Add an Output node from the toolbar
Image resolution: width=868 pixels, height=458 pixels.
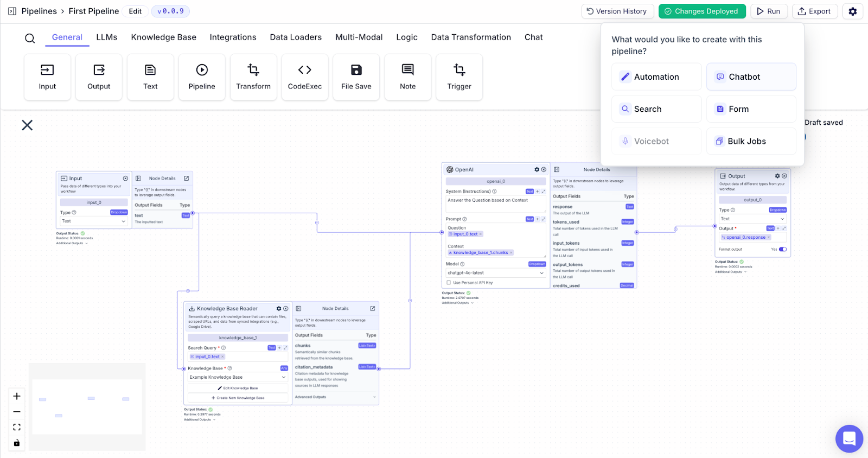(99, 77)
